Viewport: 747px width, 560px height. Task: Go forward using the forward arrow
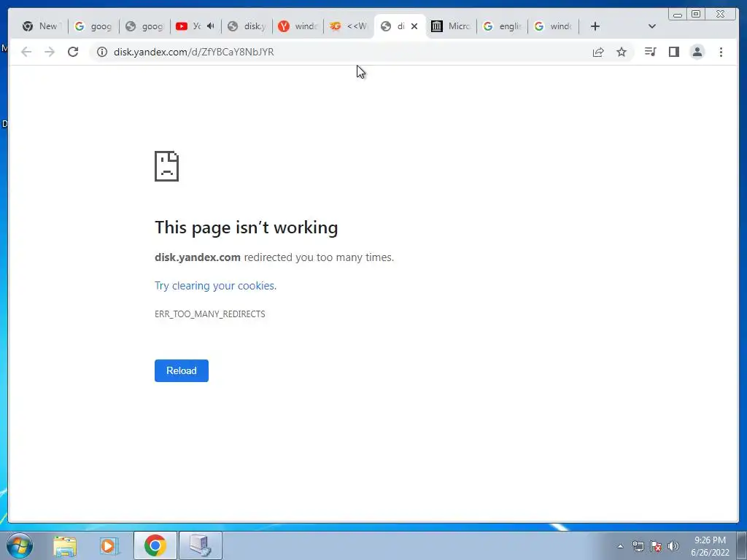pos(50,52)
